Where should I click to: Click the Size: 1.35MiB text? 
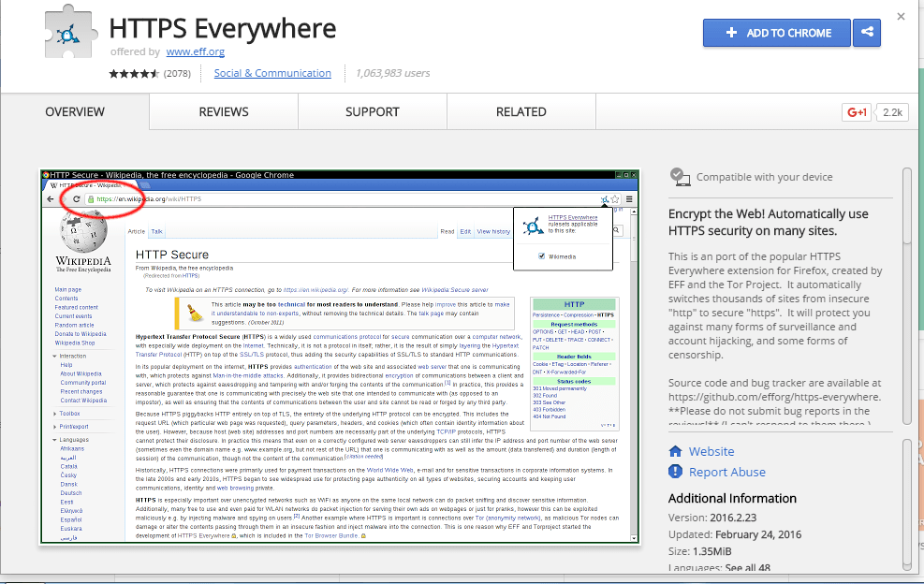[x=700, y=551]
